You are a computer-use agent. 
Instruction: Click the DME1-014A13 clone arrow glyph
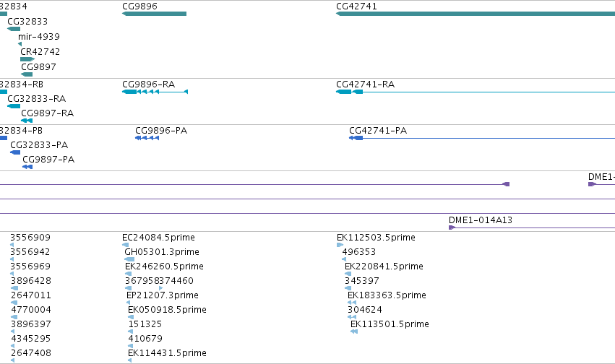coord(452,227)
